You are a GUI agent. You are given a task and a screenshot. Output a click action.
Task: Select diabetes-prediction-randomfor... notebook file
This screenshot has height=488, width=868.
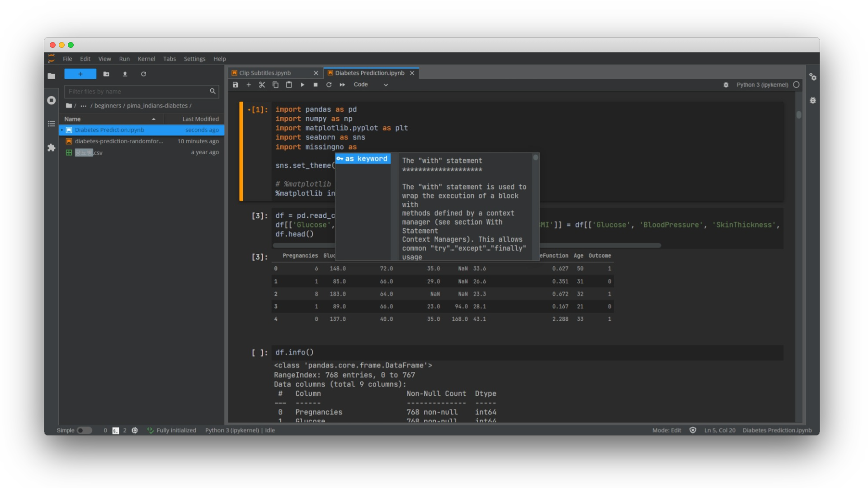(x=142, y=141)
